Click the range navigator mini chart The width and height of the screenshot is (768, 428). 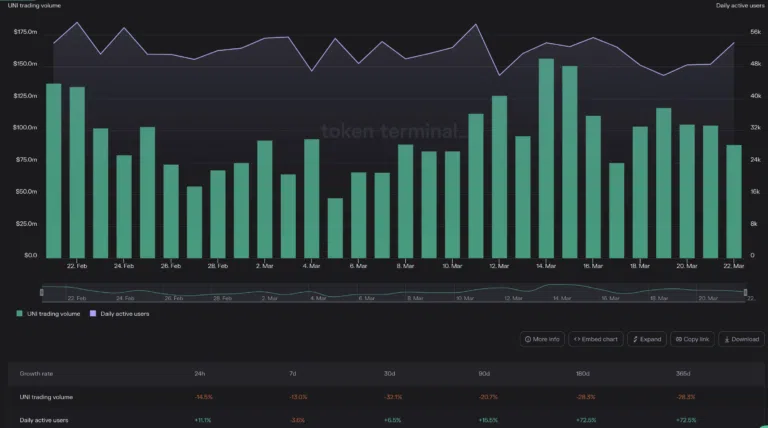pos(393,292)
